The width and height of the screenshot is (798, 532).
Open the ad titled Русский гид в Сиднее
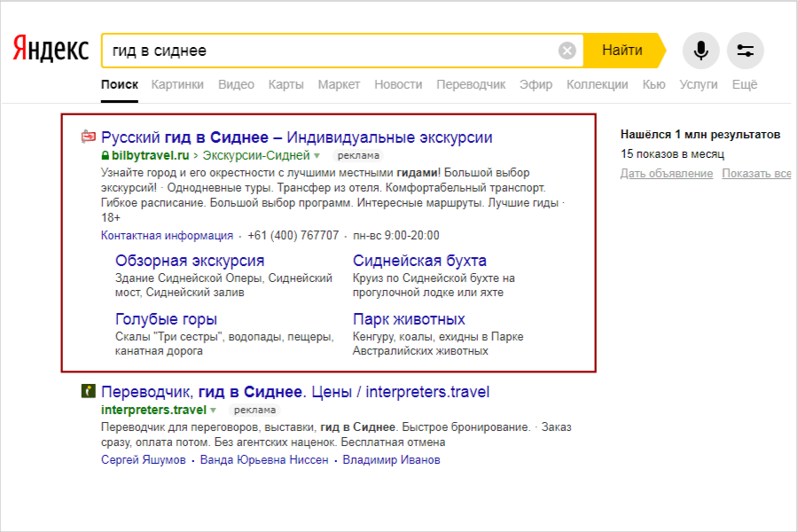(x=297, y=137)
